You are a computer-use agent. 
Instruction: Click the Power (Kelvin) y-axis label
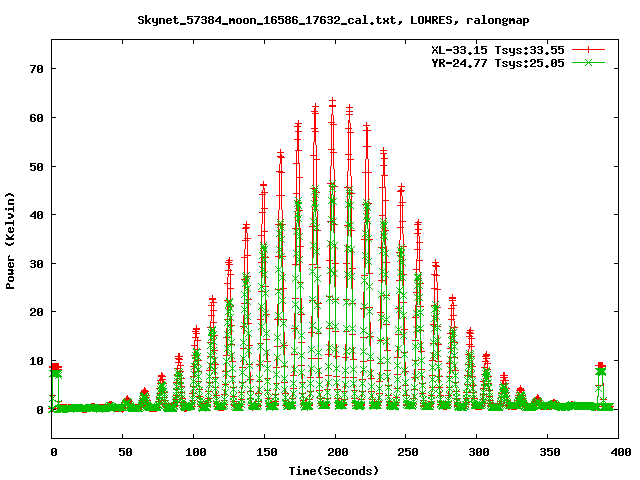[x=10, y=241]
